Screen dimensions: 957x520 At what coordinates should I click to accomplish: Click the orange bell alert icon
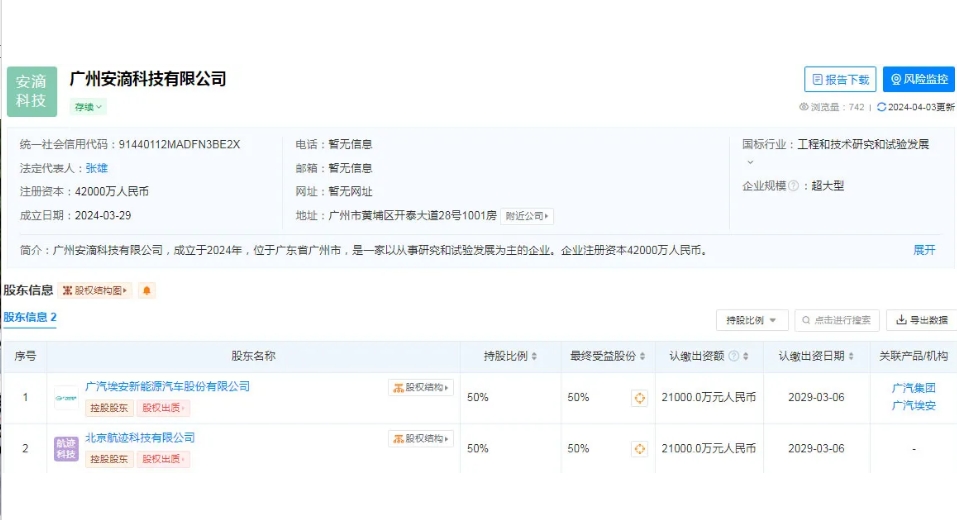[146, 291]
